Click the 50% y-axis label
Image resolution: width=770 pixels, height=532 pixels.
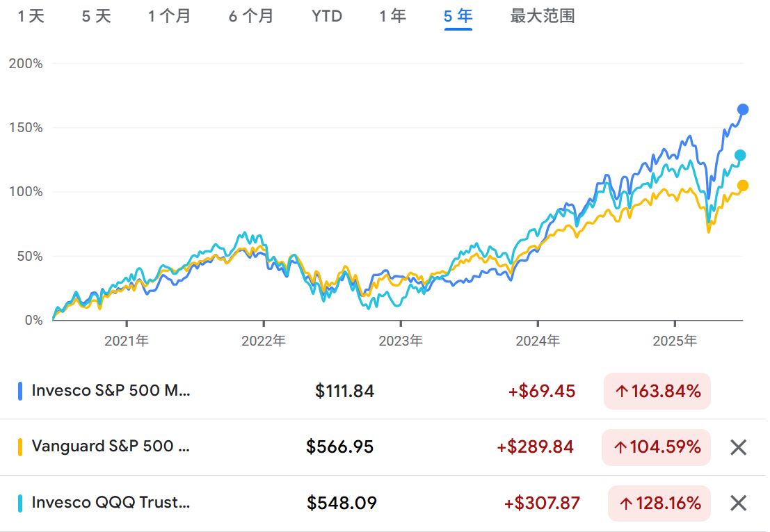29,256
